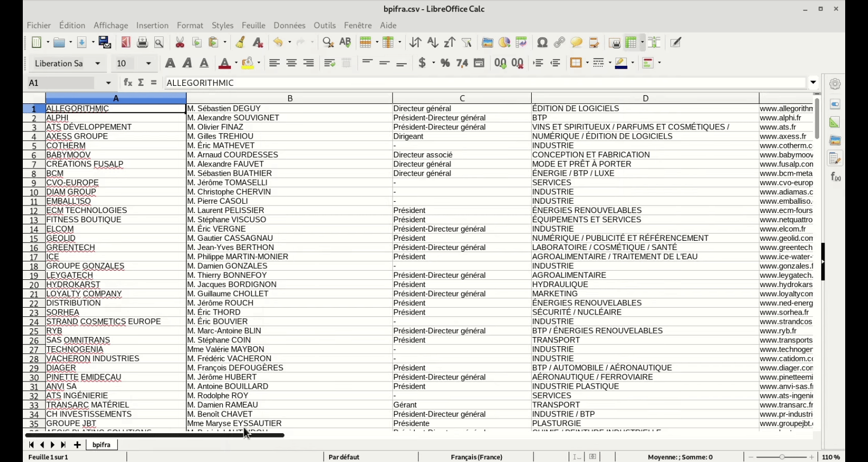Screen dimensions: 868x462
Task: Insert a pivot table
Action: (x=521, y=42)
